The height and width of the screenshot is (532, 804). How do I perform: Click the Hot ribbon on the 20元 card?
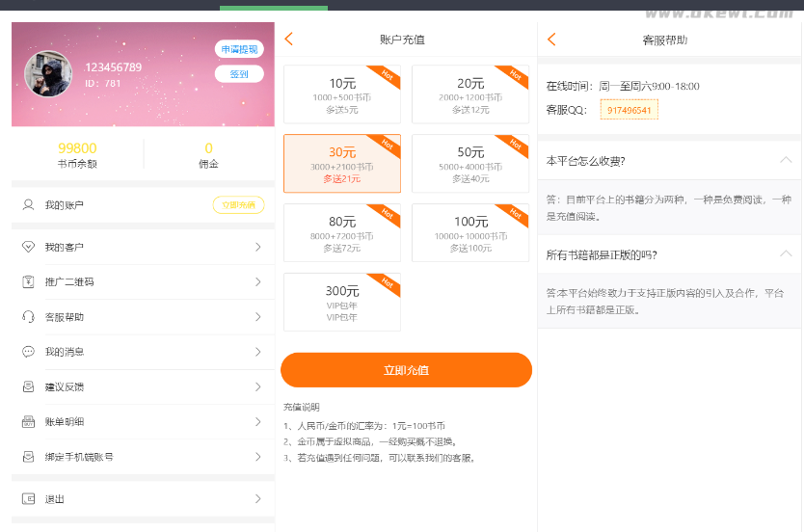click(x=516, y=76)
